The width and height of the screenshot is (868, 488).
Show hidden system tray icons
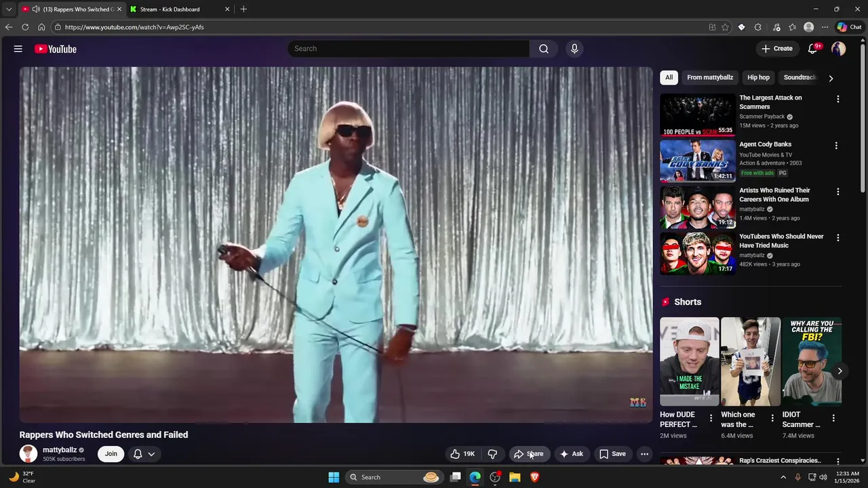[x=783, y=477]
